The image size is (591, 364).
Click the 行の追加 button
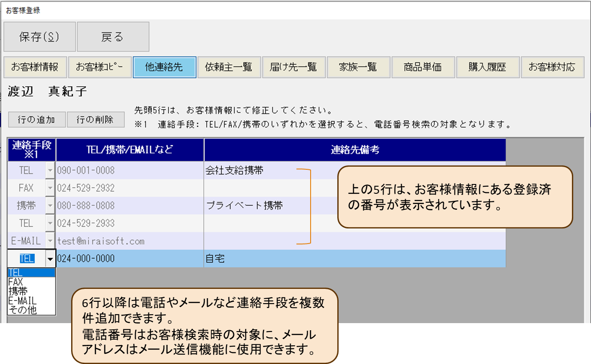tap(36, 120)
